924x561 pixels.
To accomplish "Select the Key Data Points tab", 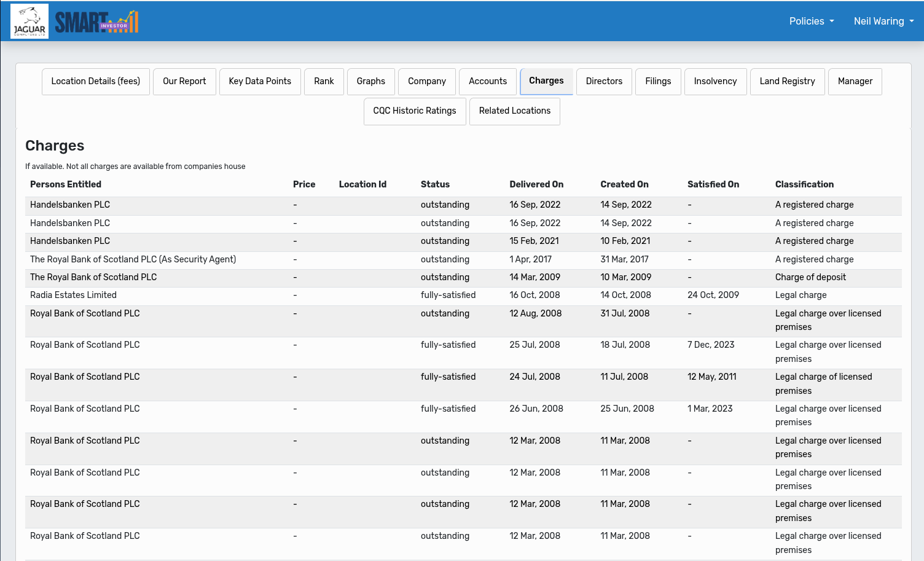I will pos(260,82).
